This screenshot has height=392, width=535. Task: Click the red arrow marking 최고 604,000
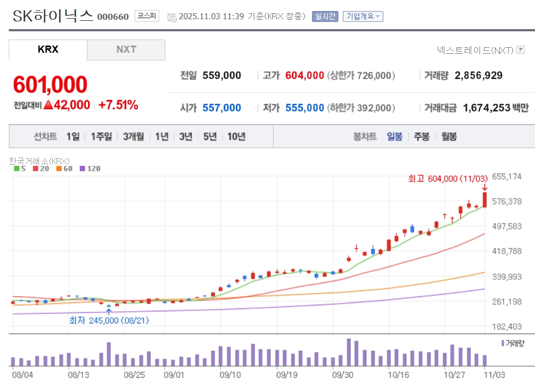click(x=484, y=187)
